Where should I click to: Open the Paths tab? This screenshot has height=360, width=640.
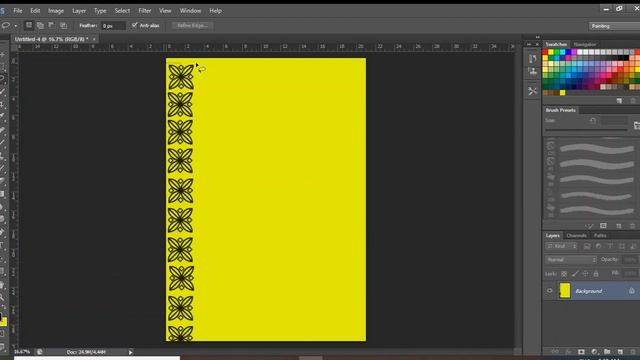point(600,236)
